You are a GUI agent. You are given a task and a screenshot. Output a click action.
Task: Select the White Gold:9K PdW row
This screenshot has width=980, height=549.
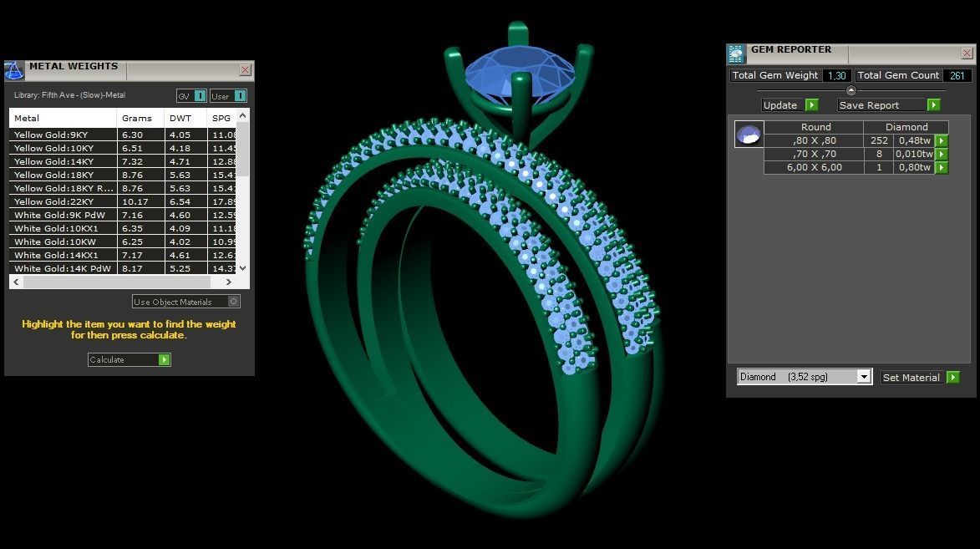tap(123, 215)
